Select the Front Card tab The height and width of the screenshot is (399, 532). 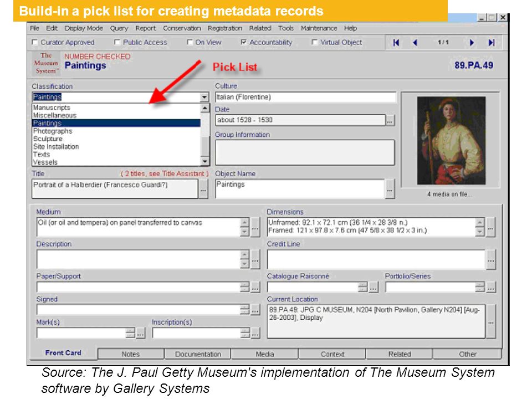63,353
